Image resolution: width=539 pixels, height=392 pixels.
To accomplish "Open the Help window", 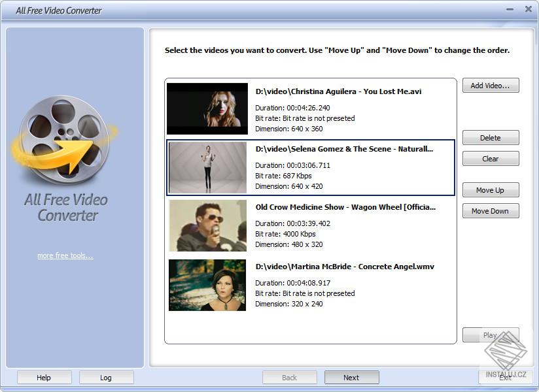I will click(44, 377).
